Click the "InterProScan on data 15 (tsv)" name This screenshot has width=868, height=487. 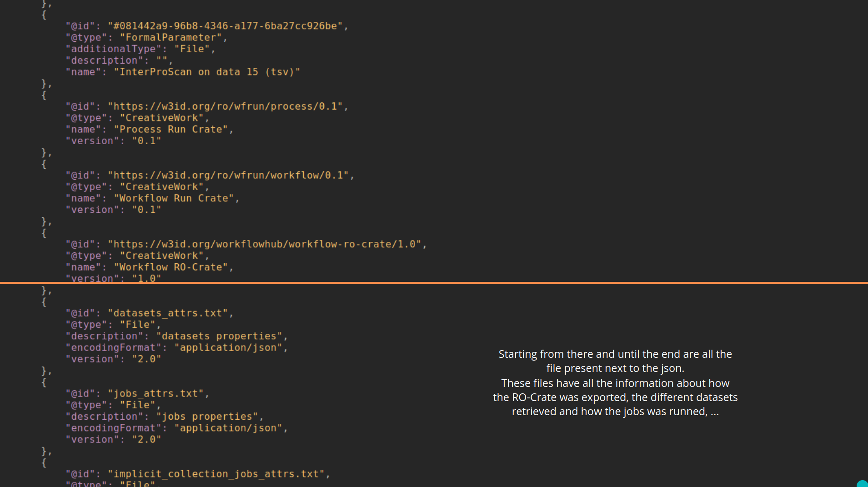pyautogui.click(x=207, y=72)
